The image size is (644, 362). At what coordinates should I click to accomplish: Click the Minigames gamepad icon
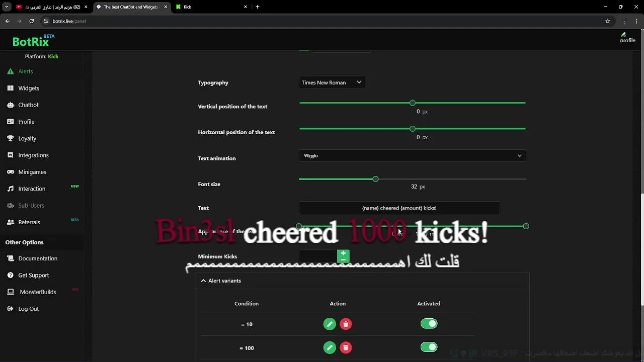[x=10, y=172]
